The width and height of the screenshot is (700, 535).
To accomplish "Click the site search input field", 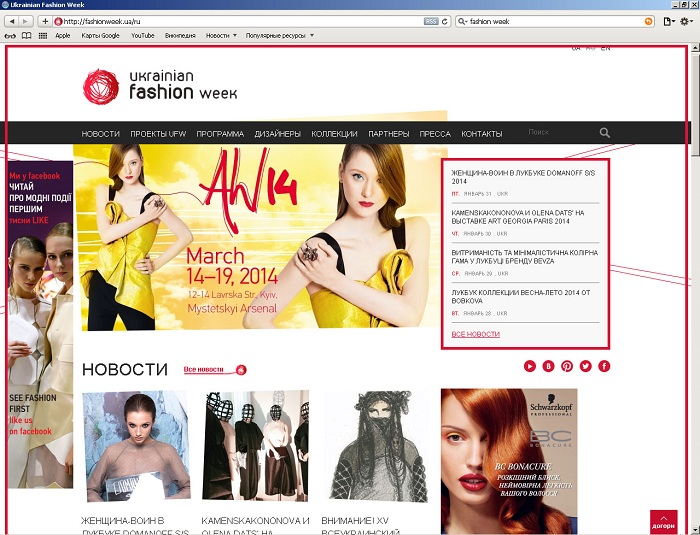I will coord(558,133).
